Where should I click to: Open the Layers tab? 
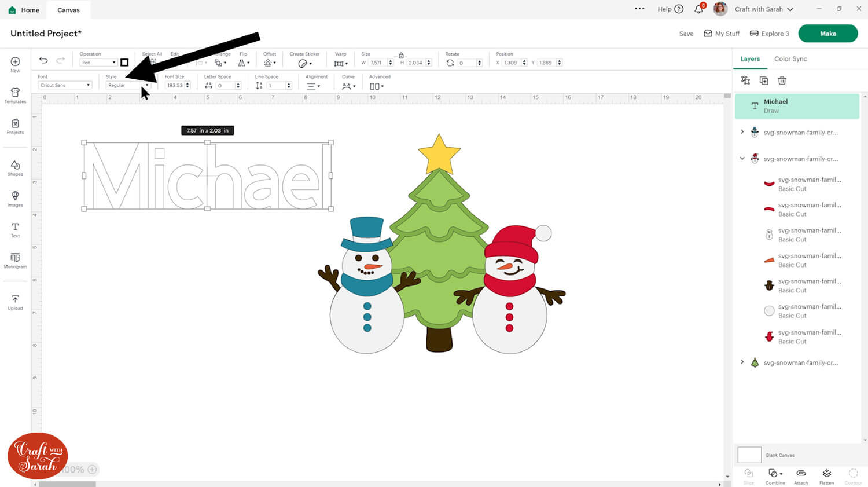point(750,59)
